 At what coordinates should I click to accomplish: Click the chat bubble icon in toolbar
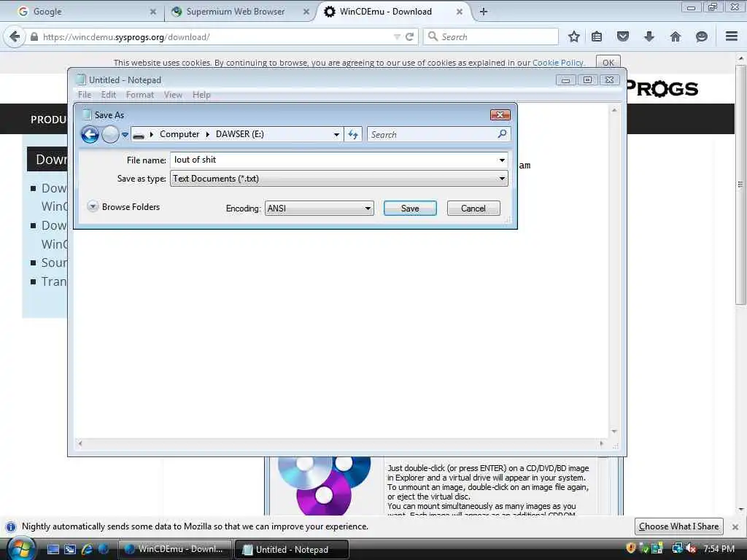[701, 36]
